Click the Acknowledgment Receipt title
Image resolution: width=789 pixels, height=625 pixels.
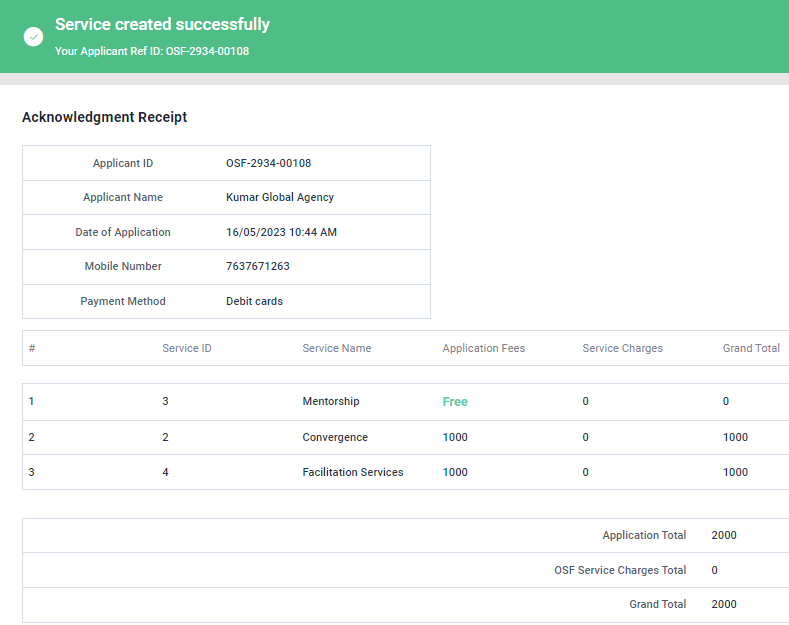[x=105, y=117]
